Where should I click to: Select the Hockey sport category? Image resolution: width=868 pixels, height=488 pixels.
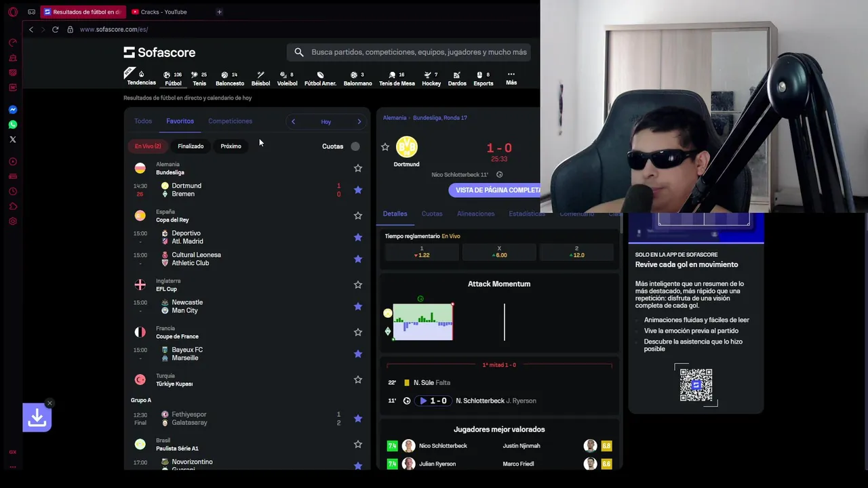(431, 79)
